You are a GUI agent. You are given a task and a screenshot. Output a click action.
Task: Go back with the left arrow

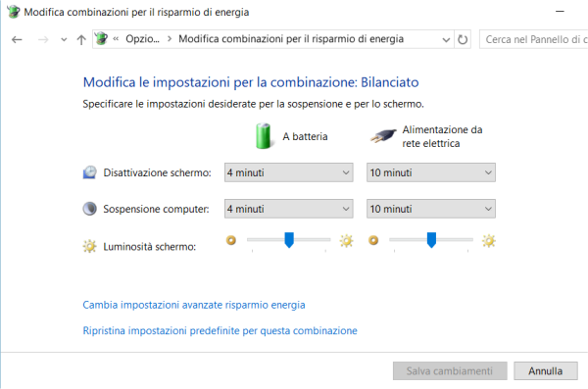(x=17, y=39)
